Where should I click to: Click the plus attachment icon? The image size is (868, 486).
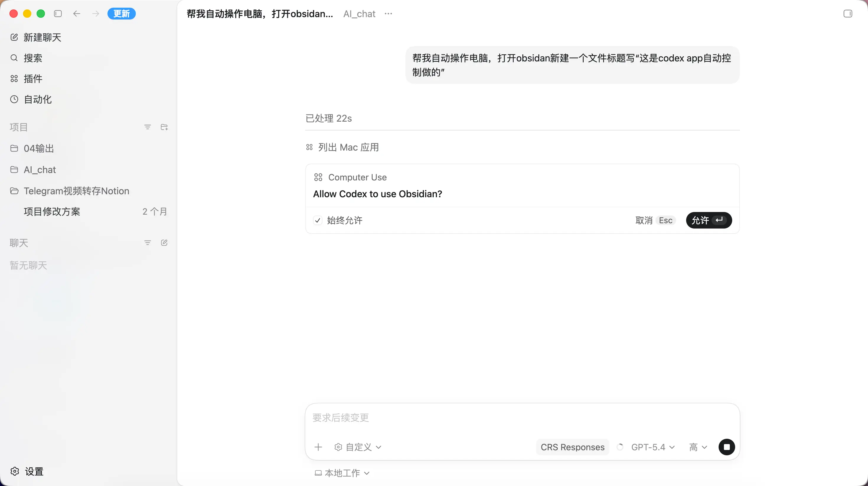point(318,447)
